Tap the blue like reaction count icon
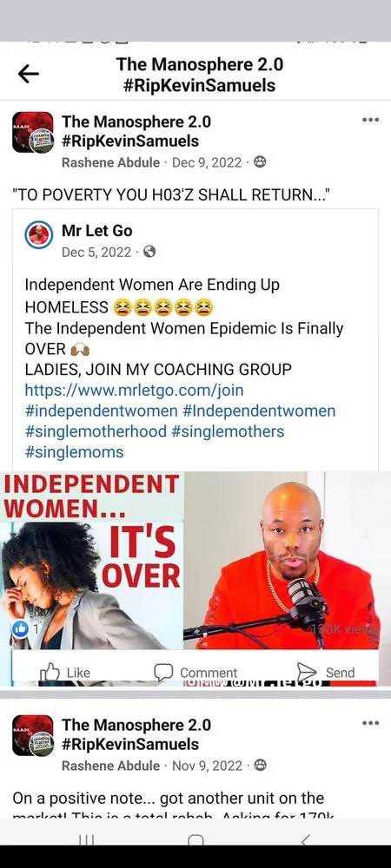 [x=21, y=629]
